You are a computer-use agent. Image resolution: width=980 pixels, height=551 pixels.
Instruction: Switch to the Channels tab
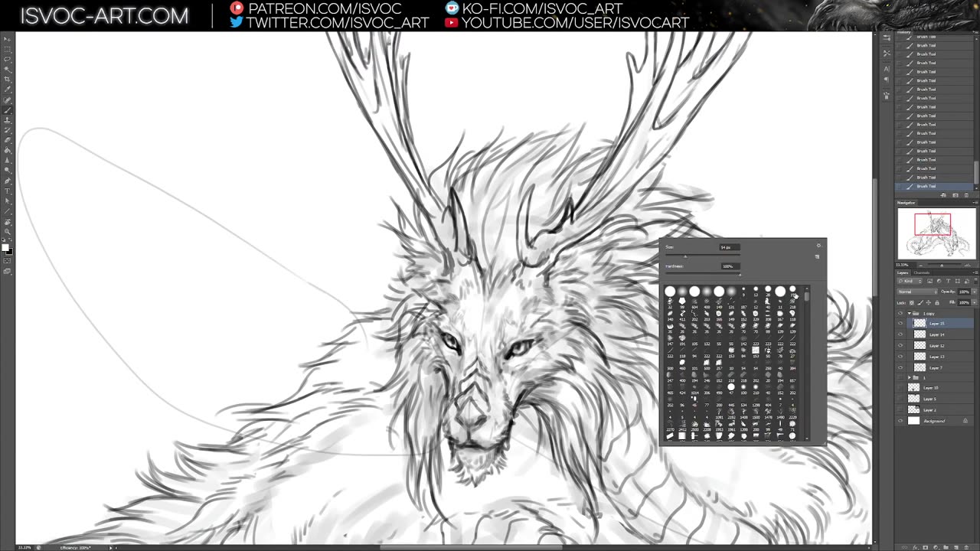(922, 272)
